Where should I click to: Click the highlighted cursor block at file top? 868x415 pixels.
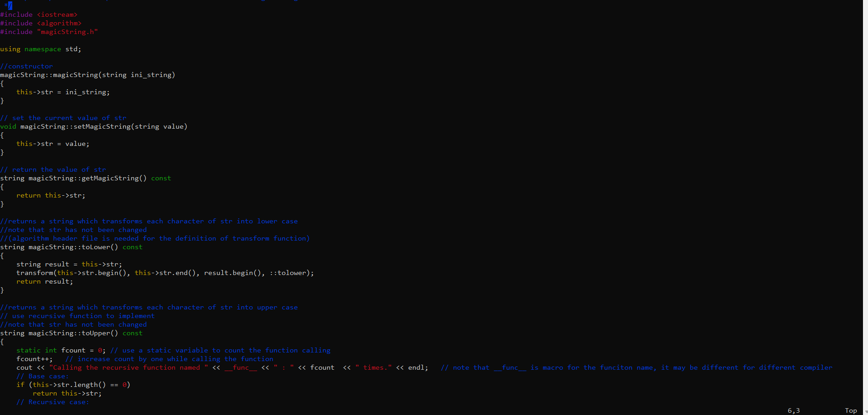10,5
